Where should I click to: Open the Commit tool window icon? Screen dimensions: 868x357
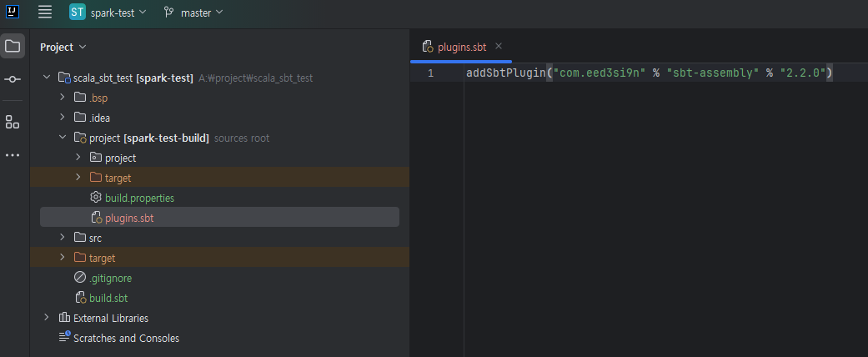point(13,80)
